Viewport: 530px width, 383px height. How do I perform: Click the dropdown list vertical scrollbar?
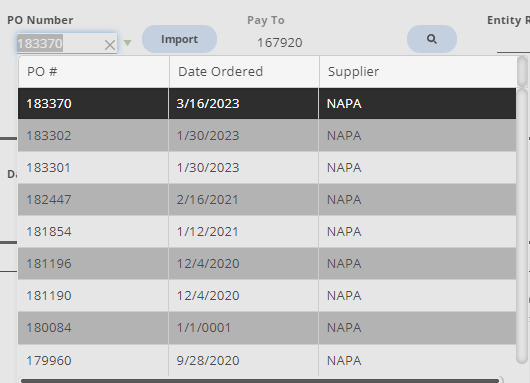(522, 225)
